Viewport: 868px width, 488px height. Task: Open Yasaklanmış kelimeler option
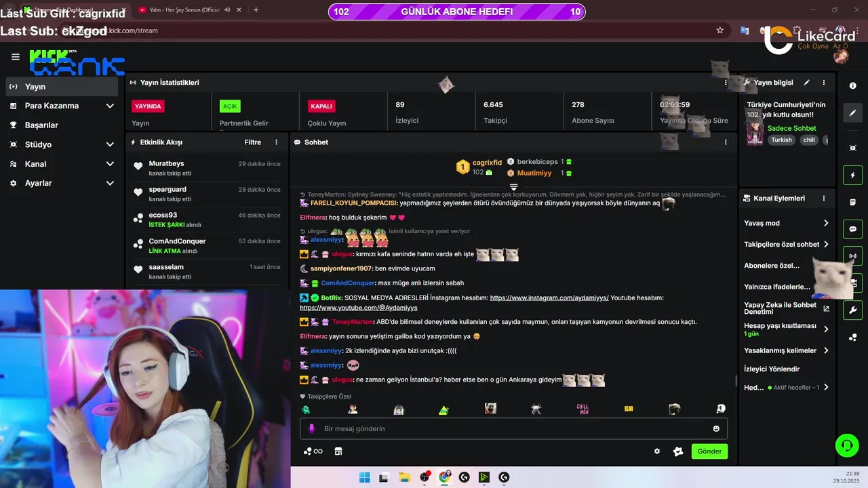tap(786, 350)
